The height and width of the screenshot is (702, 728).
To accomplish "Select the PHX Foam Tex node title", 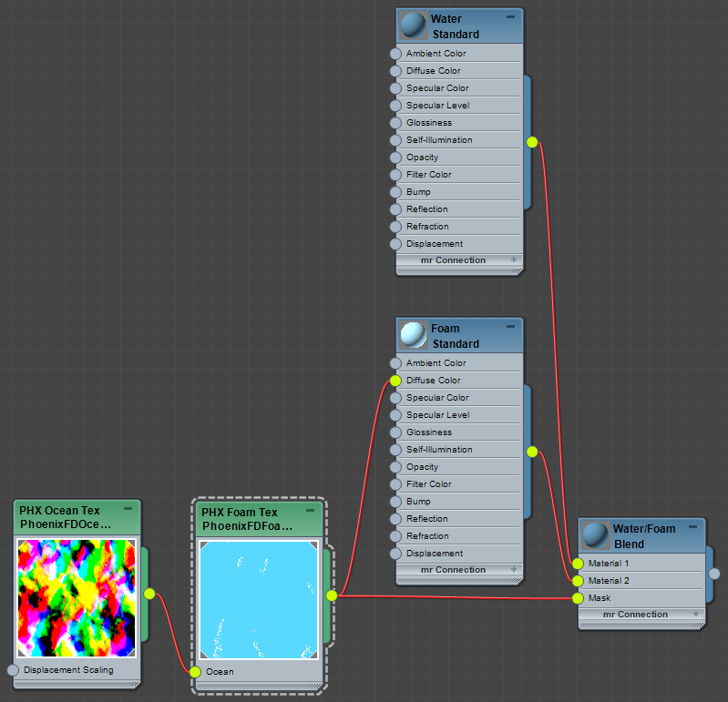I will 247,519.
